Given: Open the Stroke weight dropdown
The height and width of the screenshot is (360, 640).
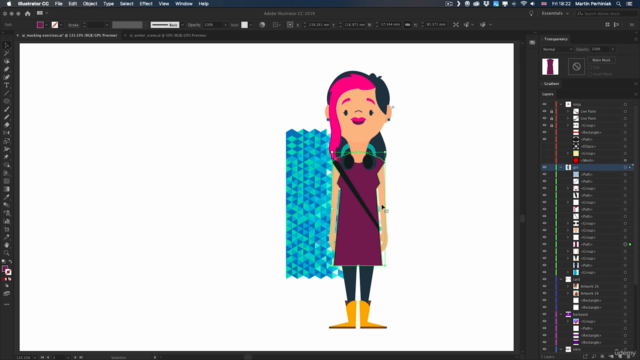Looking at the screenshot, I should coord(107,25).
